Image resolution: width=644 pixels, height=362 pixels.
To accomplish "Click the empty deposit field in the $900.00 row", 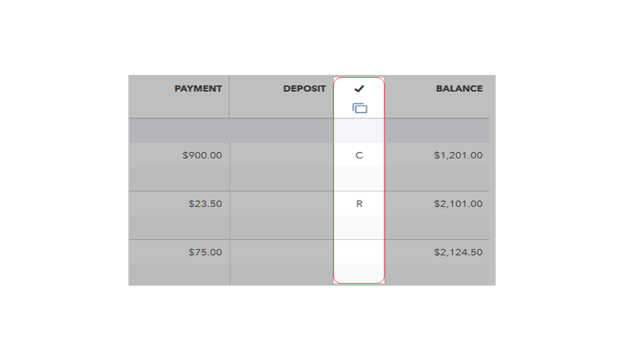I will click(x=281, y=155).
